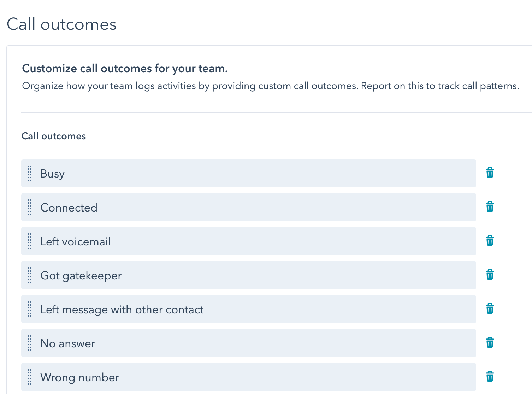Select the Busy outcome text field

point(53,174)
